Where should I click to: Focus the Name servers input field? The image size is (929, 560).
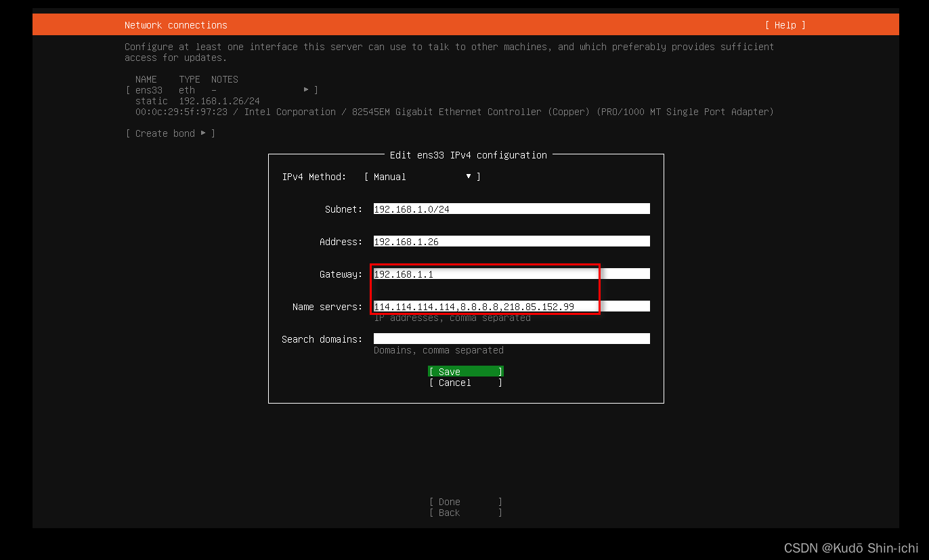coord(511,307)
